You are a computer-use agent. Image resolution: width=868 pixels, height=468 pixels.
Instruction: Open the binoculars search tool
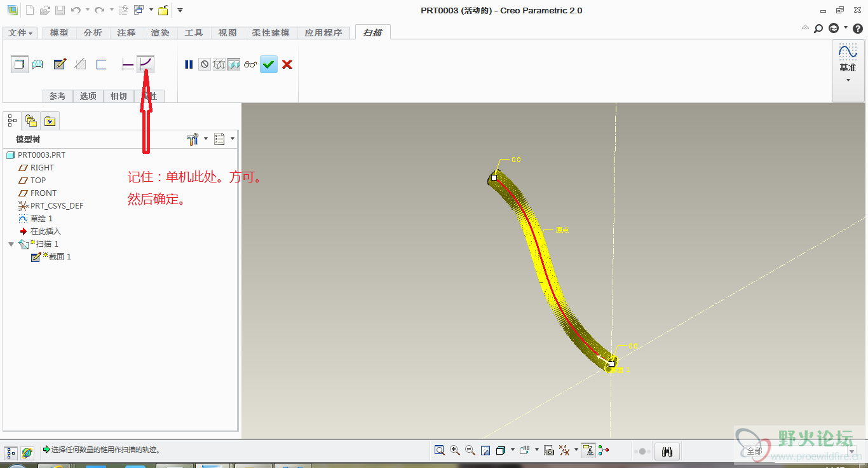tap(667, 451)
